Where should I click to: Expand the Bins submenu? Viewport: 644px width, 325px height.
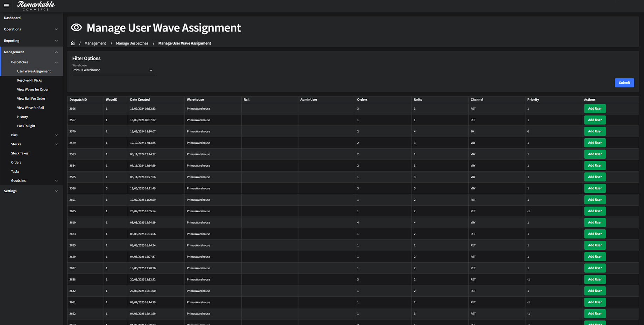[x=31, y=135]
